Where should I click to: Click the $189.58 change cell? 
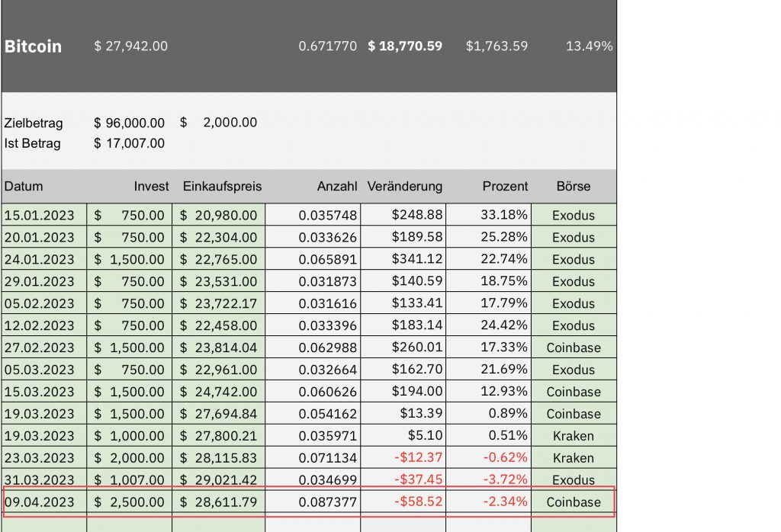(x=403, y=237)
